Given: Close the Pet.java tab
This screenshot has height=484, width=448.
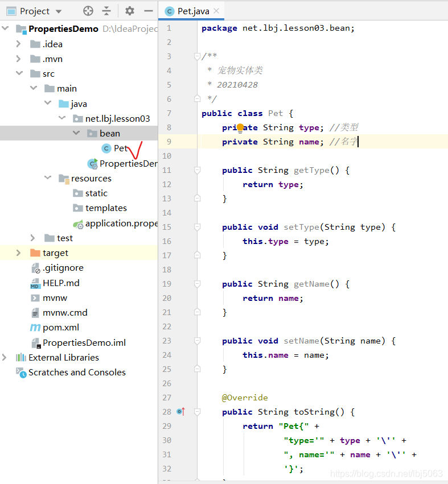Looking at the screenshot, I should [x=216, y=11].
